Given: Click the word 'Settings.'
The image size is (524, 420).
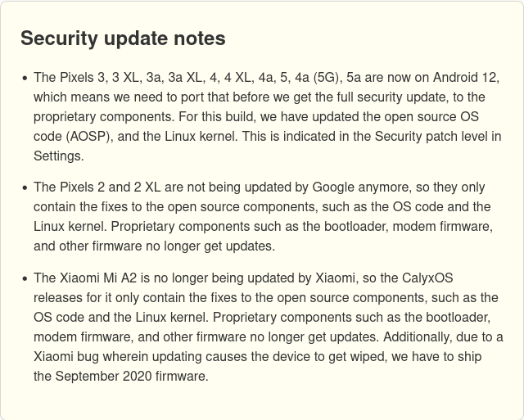Looking at the screenshot, I should pos(59,156).
